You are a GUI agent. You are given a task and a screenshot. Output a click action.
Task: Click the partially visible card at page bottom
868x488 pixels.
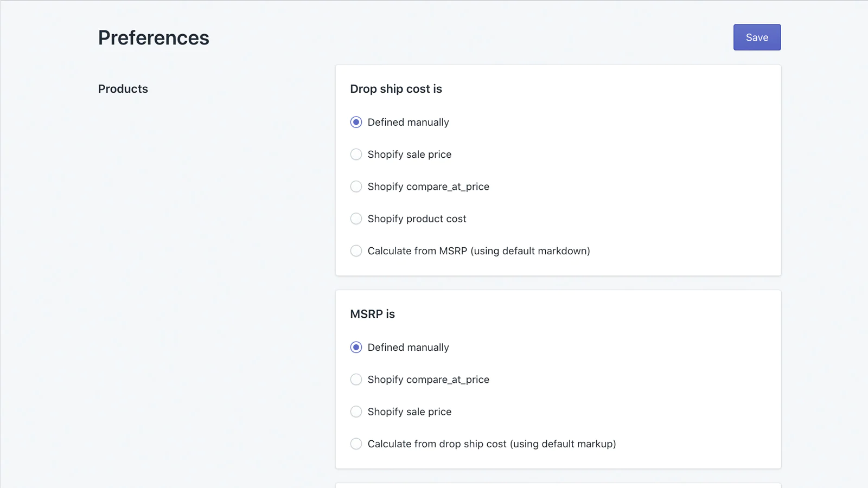pyautogui.click(x=558, y=485)
